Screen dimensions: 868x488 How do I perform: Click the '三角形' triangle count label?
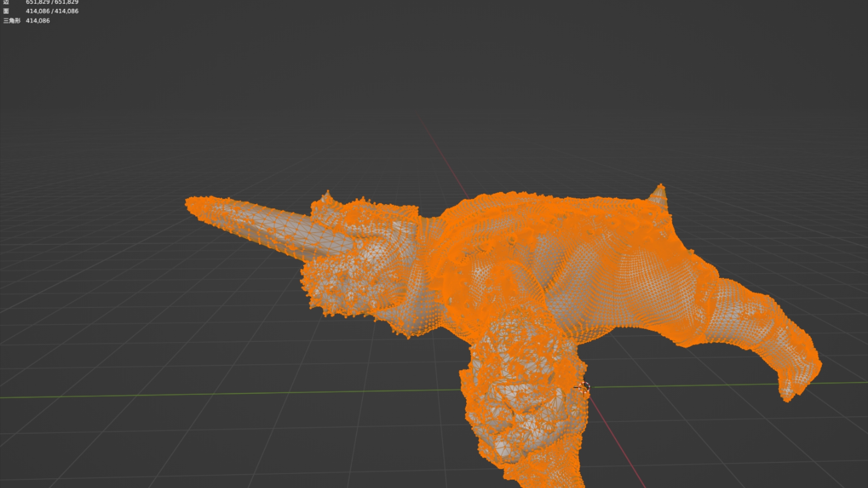tap(12, 21)
